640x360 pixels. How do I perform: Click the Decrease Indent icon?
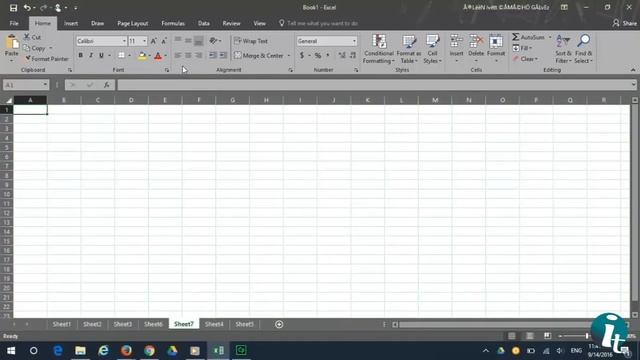point(213,55)
